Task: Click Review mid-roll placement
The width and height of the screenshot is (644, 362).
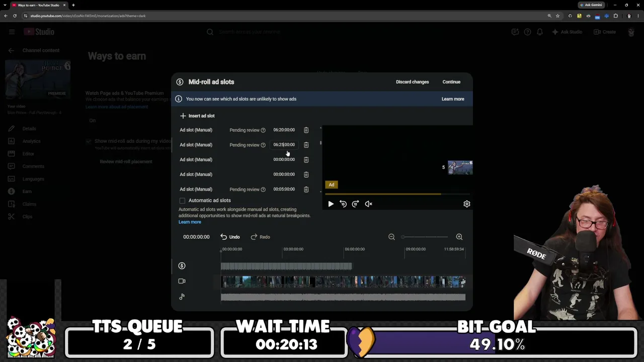Action: click(x=126, y=161)
